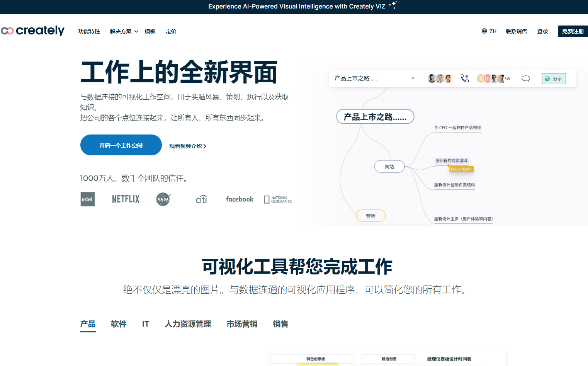
Task: Click the National Geographic logo
Action: pyautogui.click(x=278, y=199)
